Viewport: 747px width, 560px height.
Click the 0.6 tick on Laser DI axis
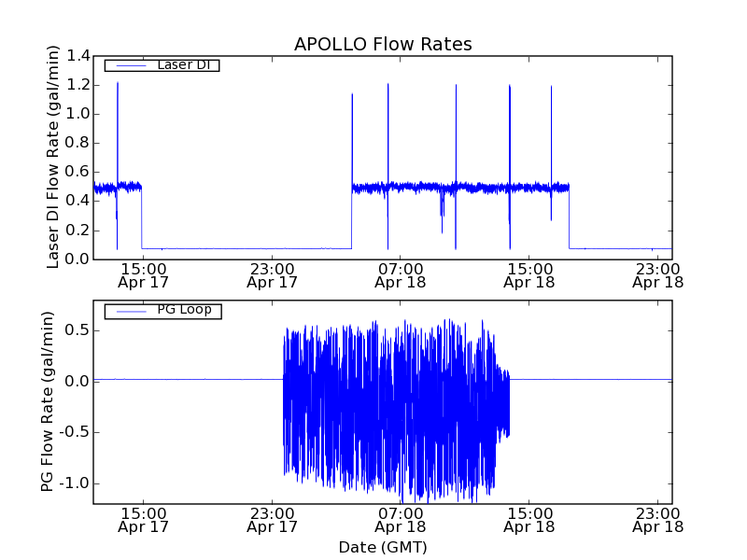[78, 173]
